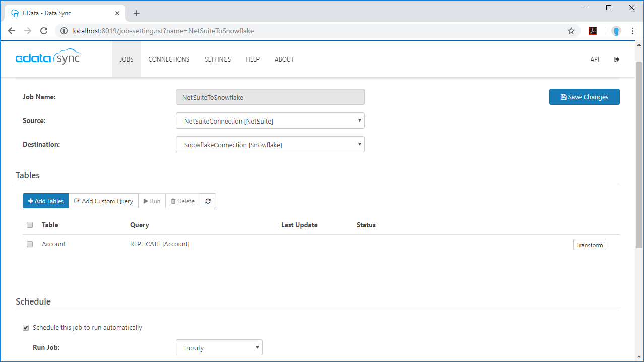Open the Chrome profile avatar
The image size is (644, 362).
click(616, 31)
